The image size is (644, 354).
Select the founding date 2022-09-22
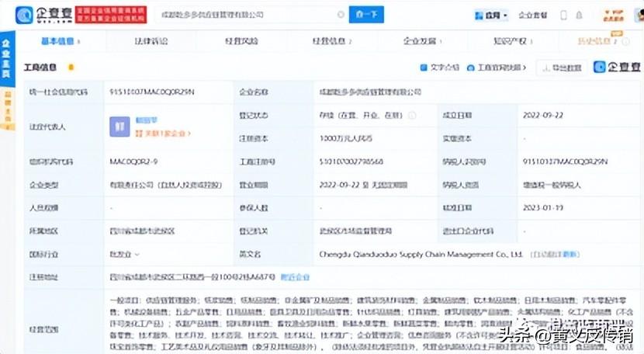point(543,115)
